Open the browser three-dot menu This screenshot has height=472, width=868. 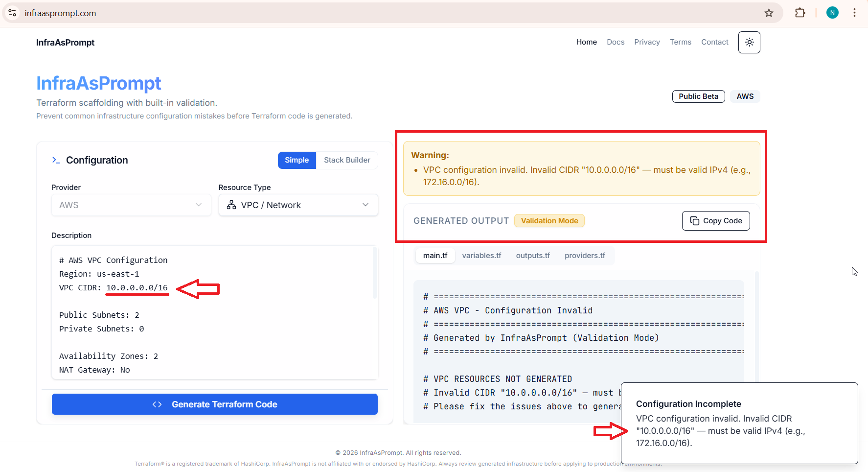pyautogui.click(x=854, y=13)
